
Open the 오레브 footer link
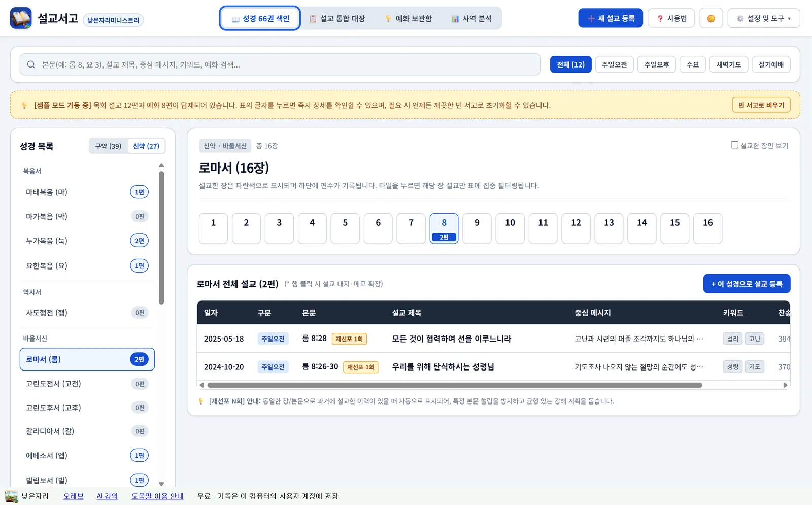pyautogui.click(x=73, y=496)
